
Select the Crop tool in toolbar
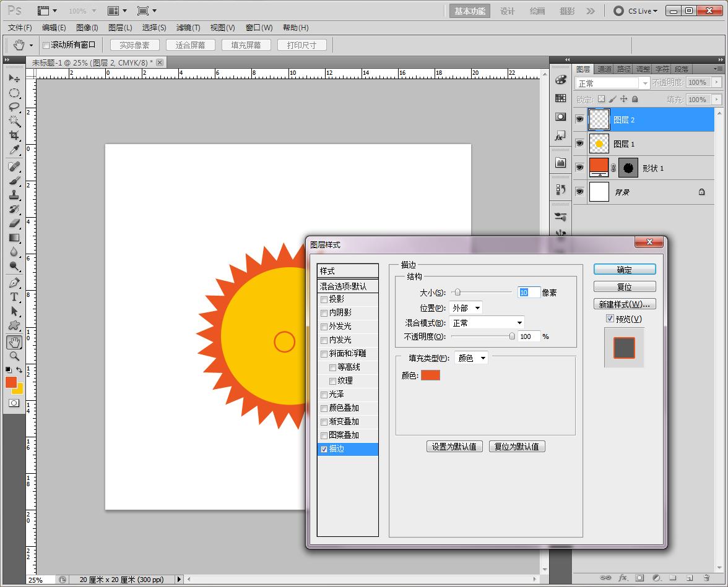[x=14, y=135]
